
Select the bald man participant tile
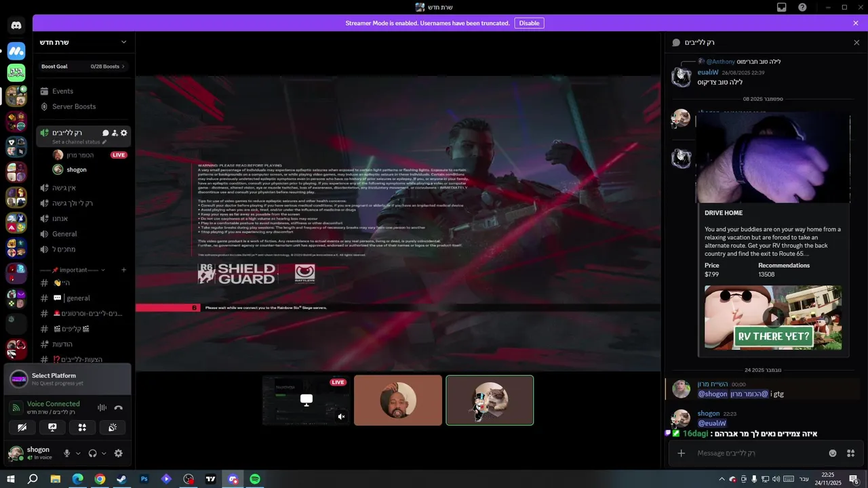coord(398,401)
